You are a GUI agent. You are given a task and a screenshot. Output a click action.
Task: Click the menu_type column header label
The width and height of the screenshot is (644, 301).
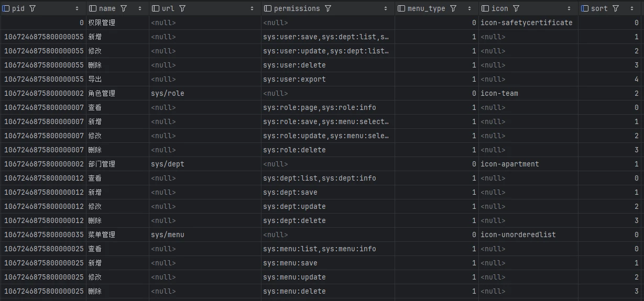(x=426, y=8)
